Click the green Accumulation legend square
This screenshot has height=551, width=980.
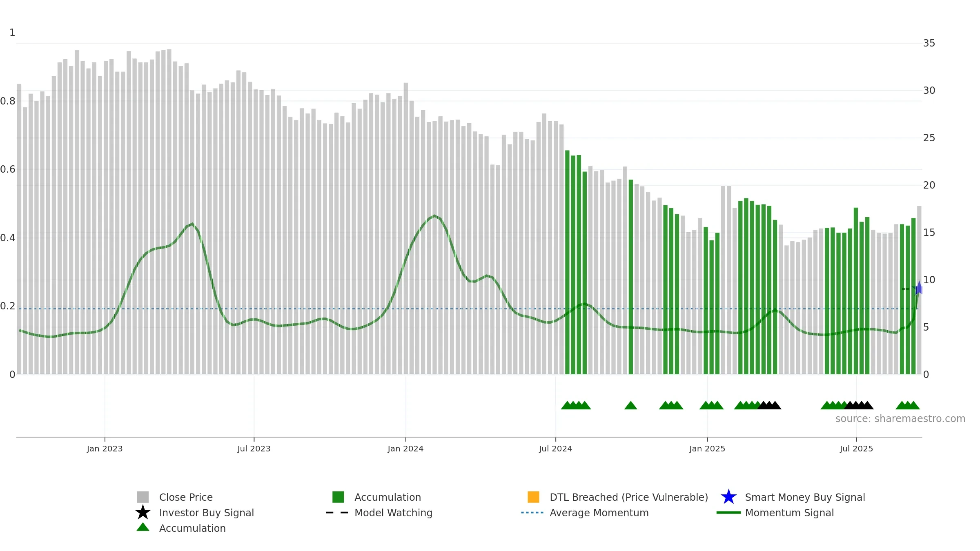(x=338, y=497)
